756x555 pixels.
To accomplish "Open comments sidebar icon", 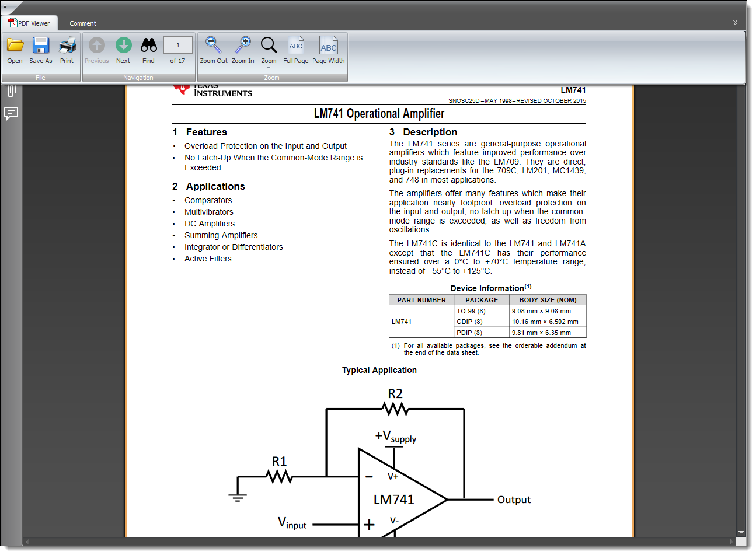I will pos(11,113).
